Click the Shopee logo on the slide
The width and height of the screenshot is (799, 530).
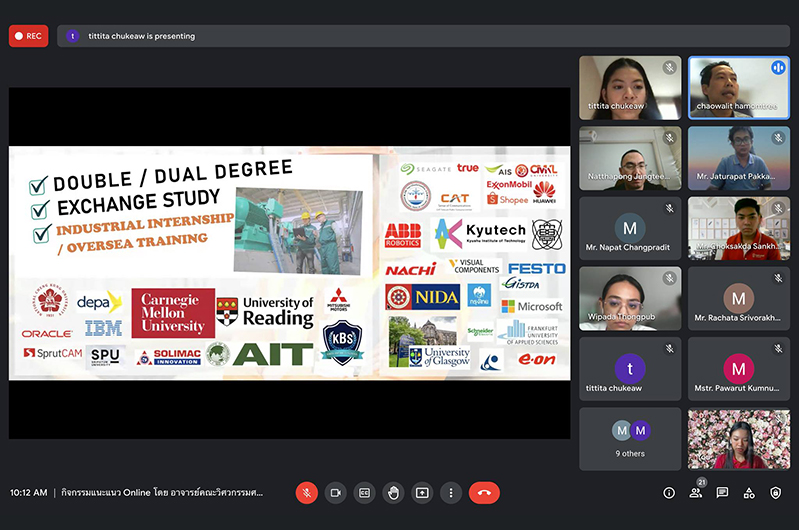coord(508,199)
